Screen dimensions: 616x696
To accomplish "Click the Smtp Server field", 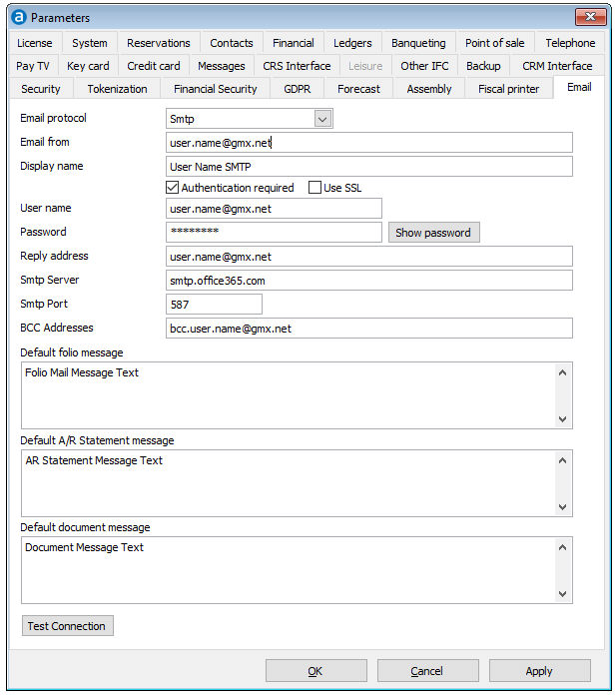I will [369, 281].
